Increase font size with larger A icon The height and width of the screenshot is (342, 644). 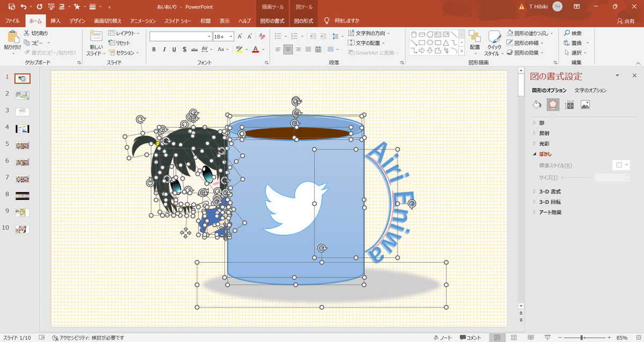coord(239,36)
